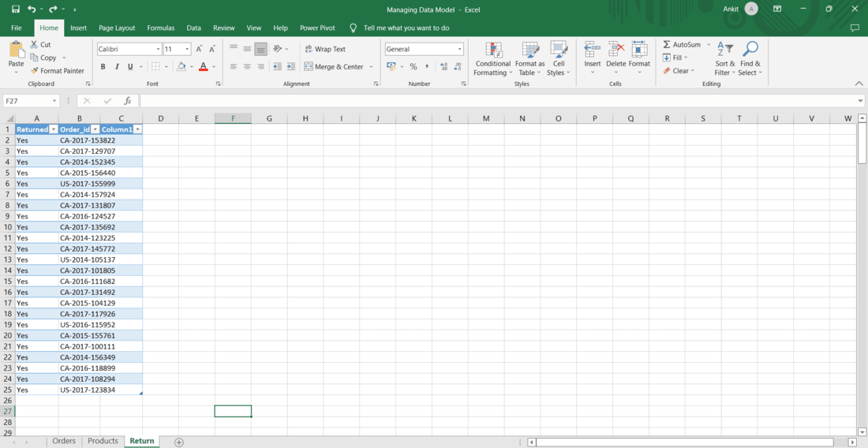
Task: Open Format as Table gallery
Action: (x=529, y=59)
